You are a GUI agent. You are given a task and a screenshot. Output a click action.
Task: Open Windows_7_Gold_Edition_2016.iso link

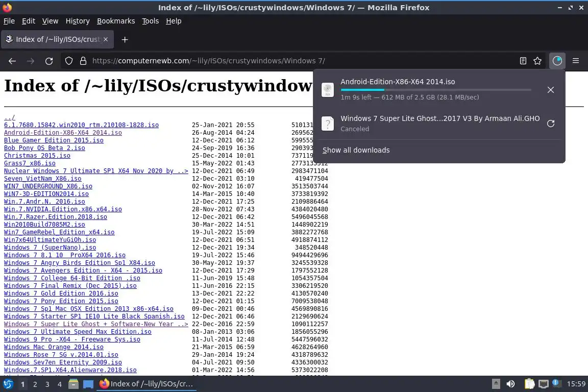61,293
